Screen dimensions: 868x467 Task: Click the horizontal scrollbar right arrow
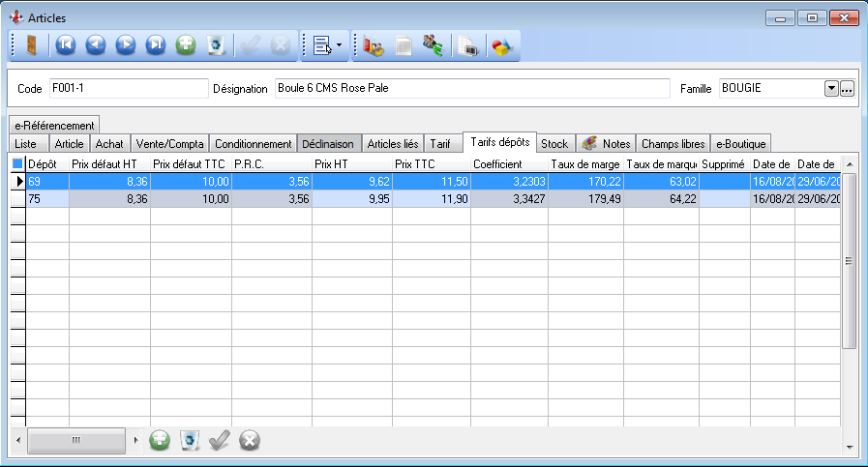[x=136, y=441]
